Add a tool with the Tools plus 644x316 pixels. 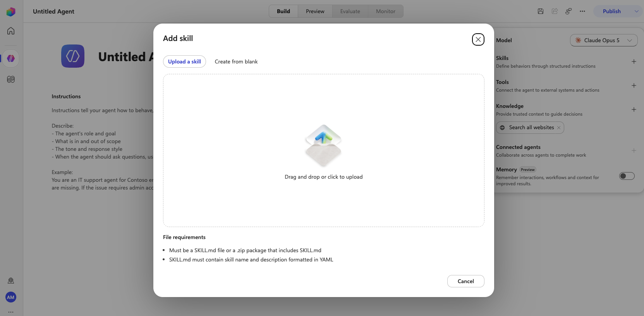pyautogui.click(x=634, y=85)
